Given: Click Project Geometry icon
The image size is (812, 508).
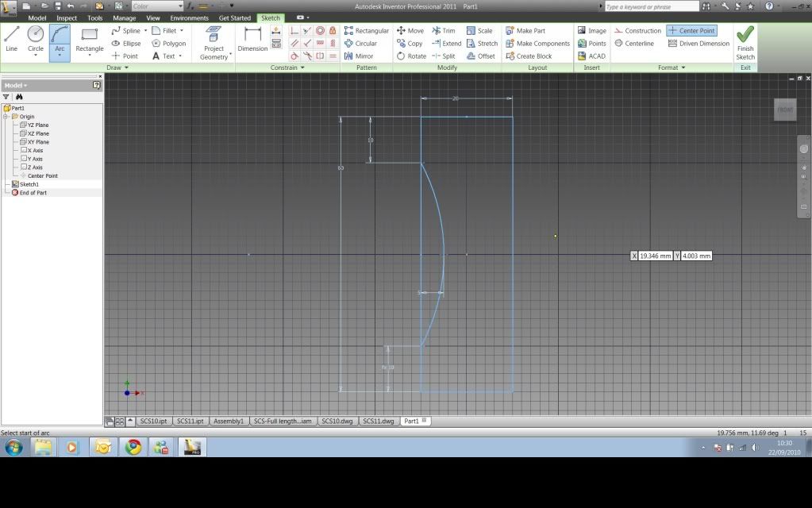Looking at the screenshot, I should click(x=214, y=40).
